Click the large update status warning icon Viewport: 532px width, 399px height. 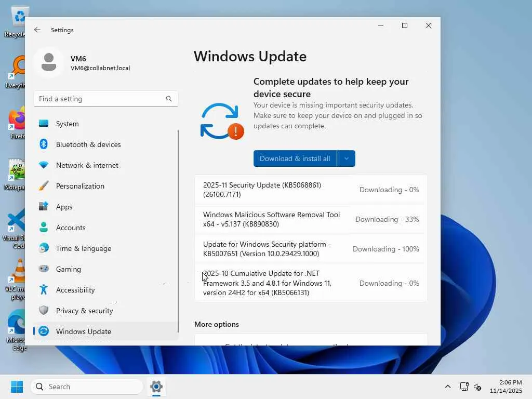pos(222,122)
